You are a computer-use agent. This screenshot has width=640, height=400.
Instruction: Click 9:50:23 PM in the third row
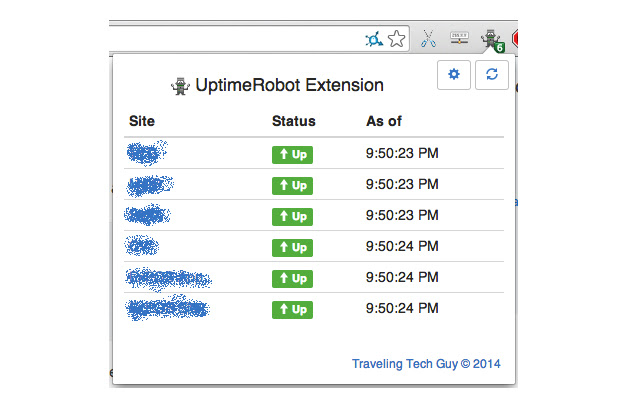[402, 216]
